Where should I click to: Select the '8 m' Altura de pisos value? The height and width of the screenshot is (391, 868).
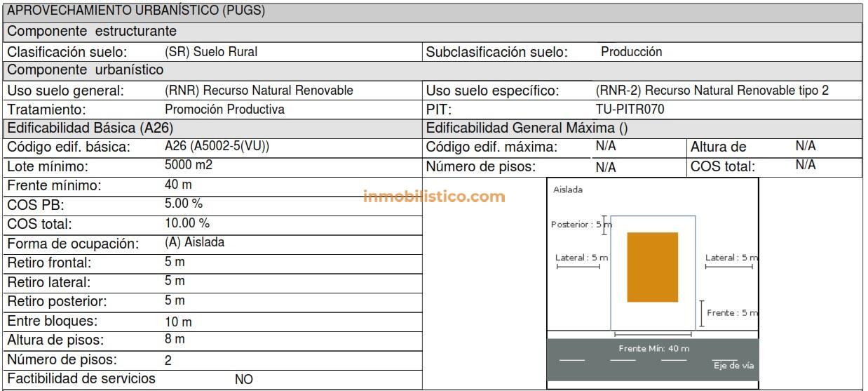[x=175, y=339]
